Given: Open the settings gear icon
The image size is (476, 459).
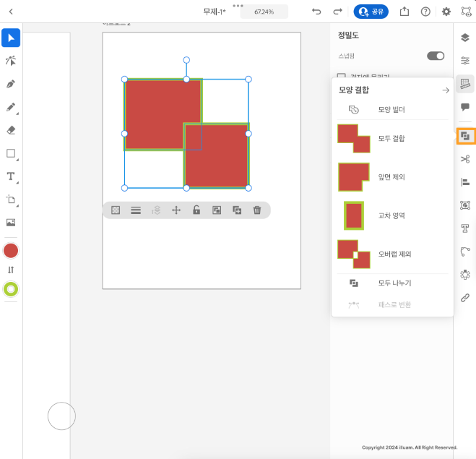Looking at the screenshot, I should tap(446, 12).
